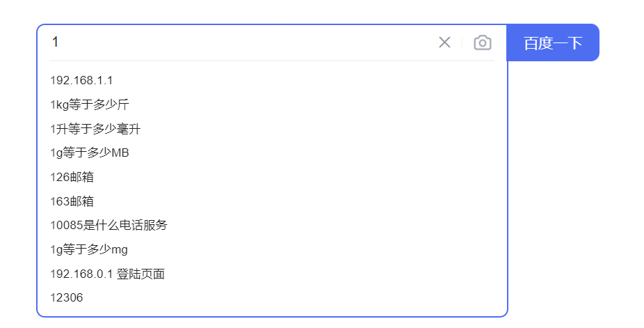Viewport: 644px width, 328px height.
Task: Click the first autocomplete entry, 192.168.1.1
Action: (x=81, y=80)
